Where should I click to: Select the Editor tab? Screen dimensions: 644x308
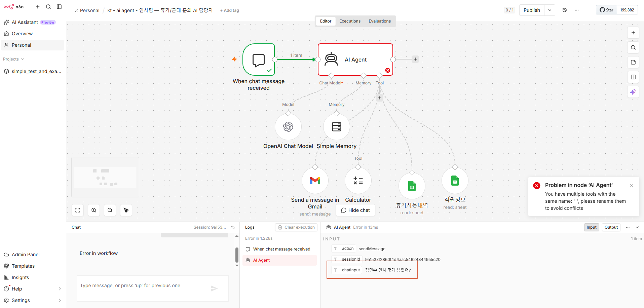(326, 21)
